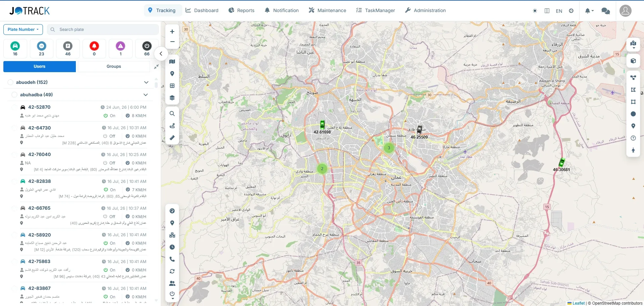This screenshot has height=306, width=644.
Task: Open the Notification menu
Action: pos(282,10)
